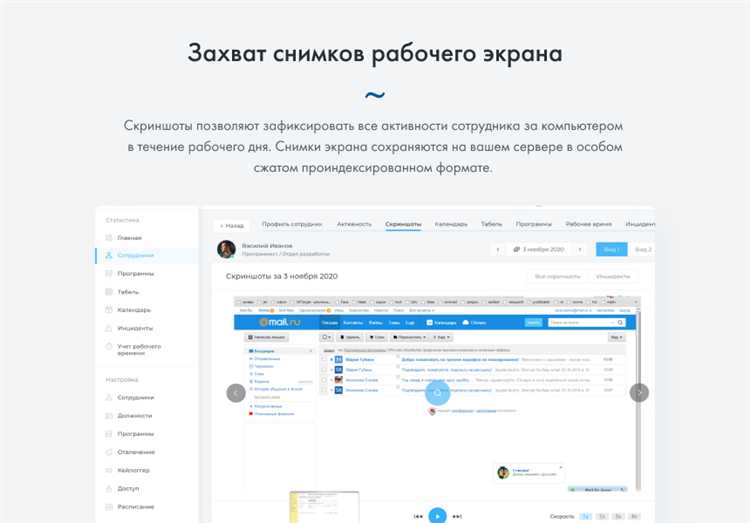Screen dimensions: 750x523
Task: Open Кейлоггер settings icon in sidebar
Action: [x=109, y=470]
